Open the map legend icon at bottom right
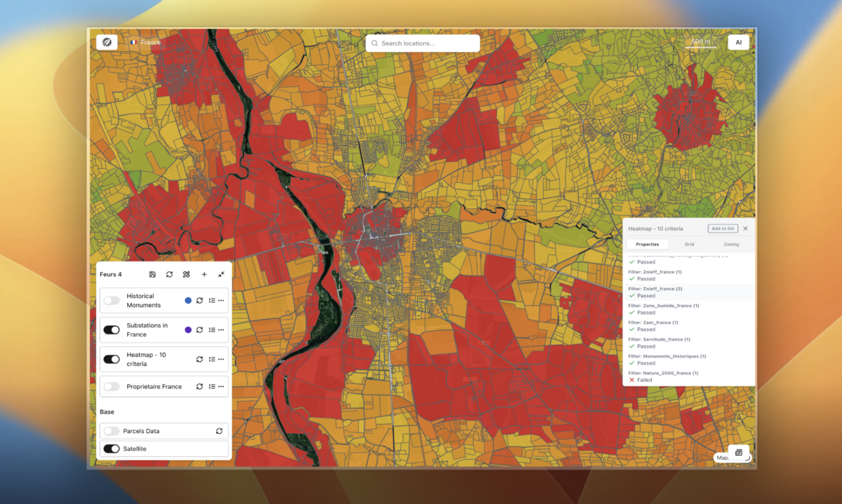 (739, 452)
